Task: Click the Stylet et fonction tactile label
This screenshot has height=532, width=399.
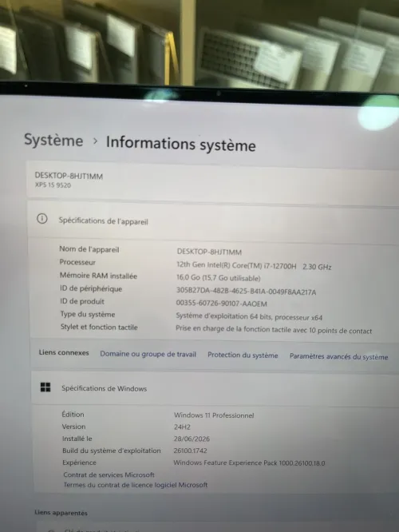Action: (99, 327)
